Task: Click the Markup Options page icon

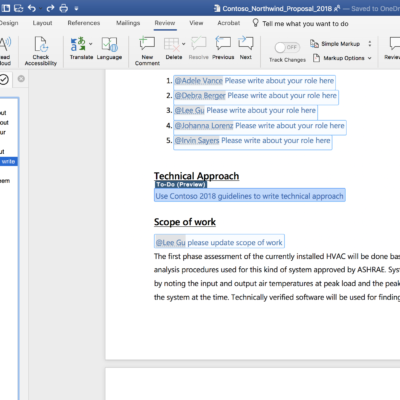Action: [x=316, y=58]
